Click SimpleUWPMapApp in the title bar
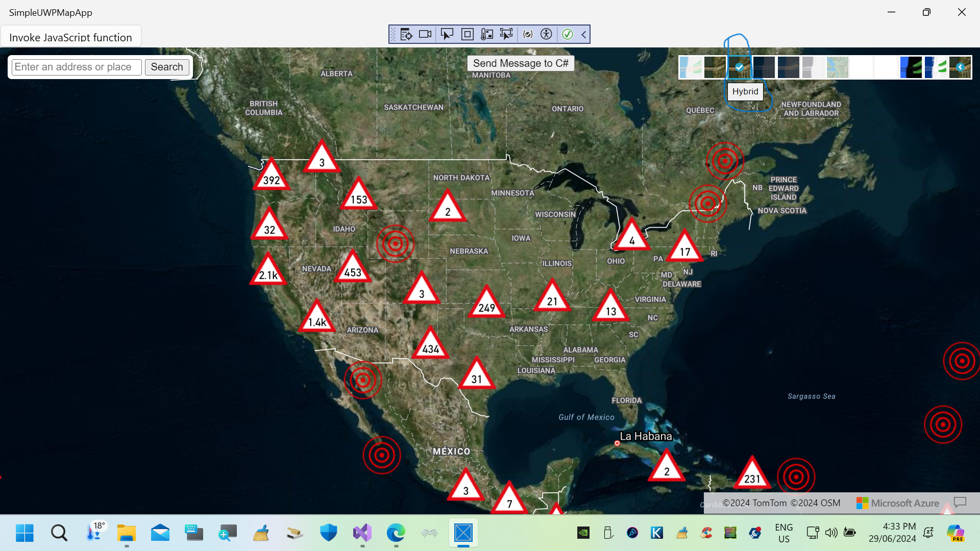This screenshot has height=551, width=980. point(51,12)
